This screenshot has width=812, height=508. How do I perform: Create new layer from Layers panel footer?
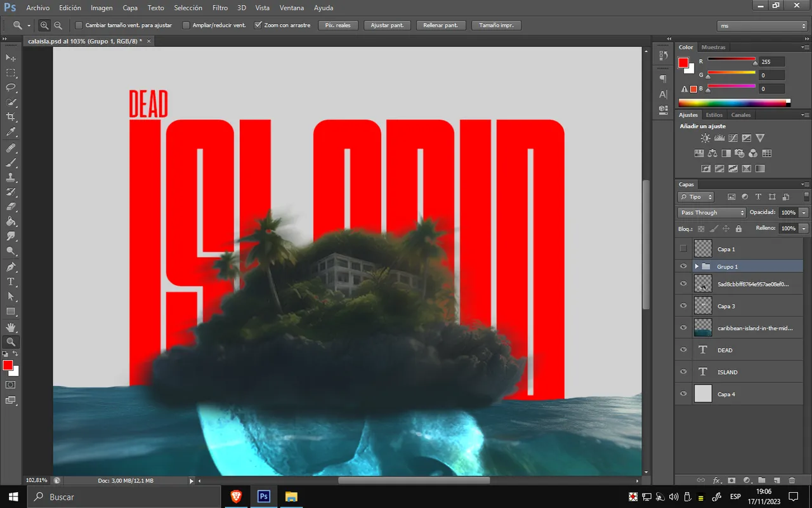pos(776,481)
